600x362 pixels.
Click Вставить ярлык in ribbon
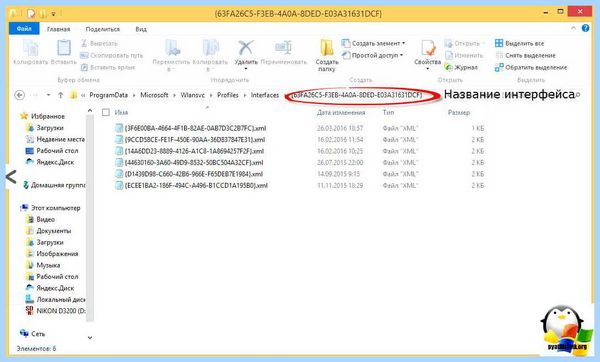tap(108, 67)
